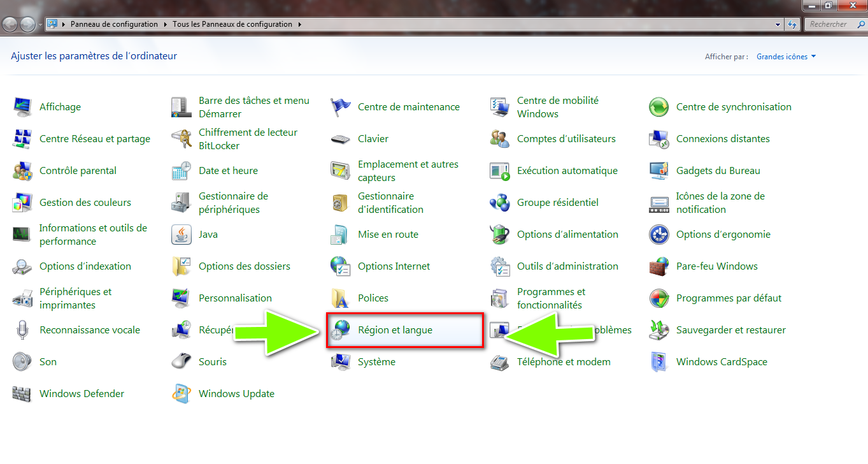Open Programmes et fonctionnalités icon
The image size is (868, 464).
[x=500, y=298]
